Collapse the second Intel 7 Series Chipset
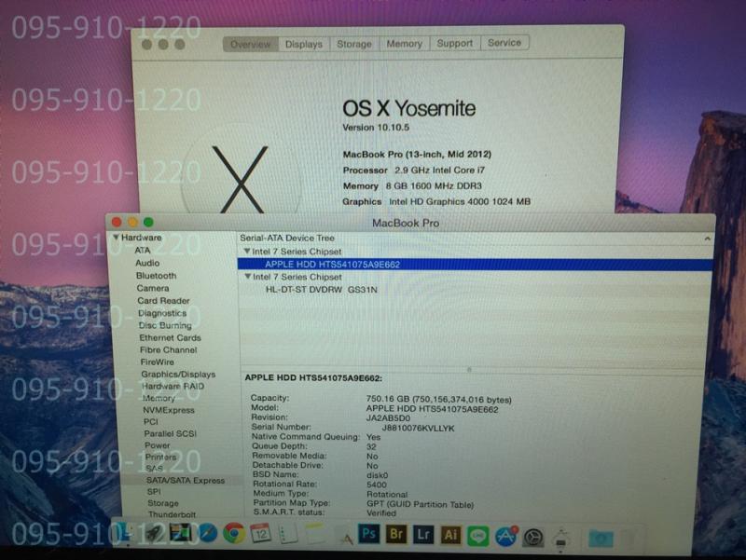This screenshot has height=560, width=746. [246, 277]
